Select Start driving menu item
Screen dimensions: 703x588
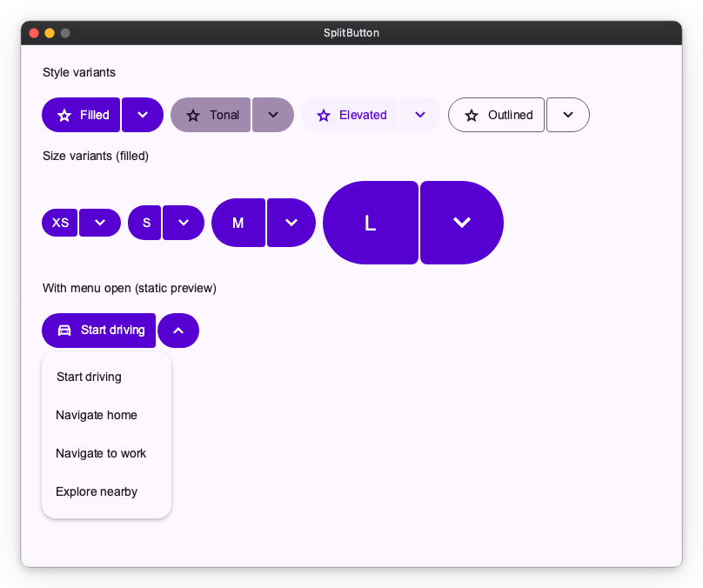point(107,377)
